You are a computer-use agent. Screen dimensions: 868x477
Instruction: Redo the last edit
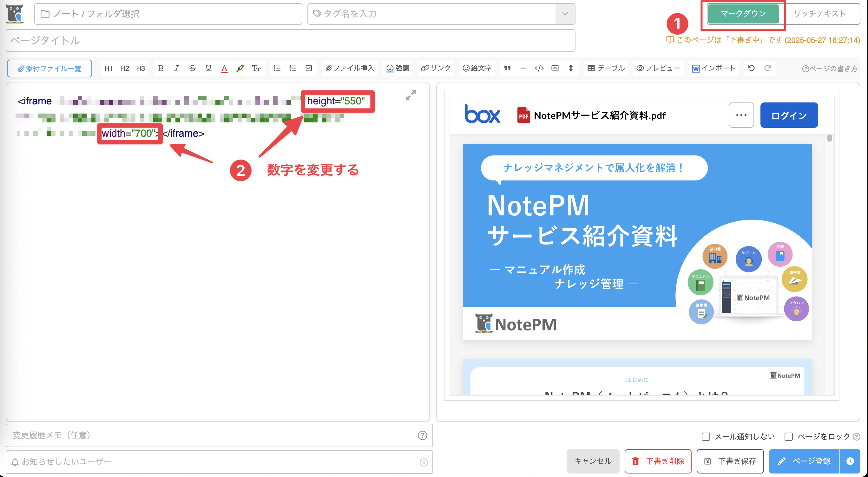(767, 69)
